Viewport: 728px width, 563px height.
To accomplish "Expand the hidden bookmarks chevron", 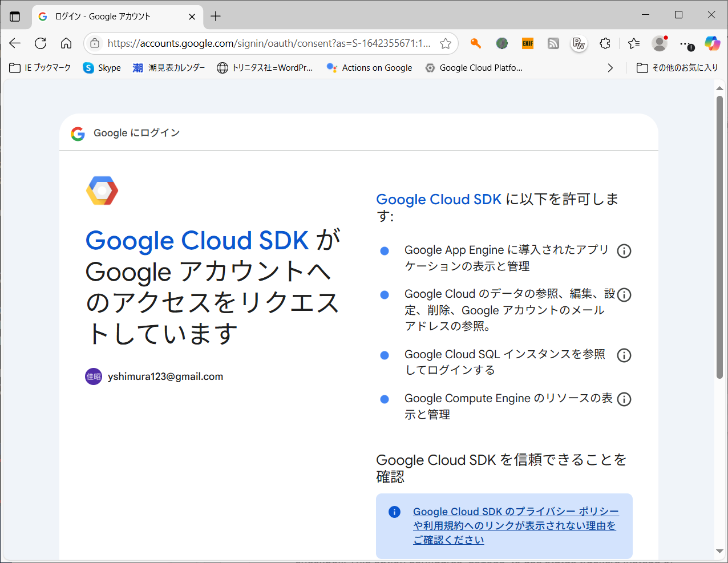I will 610,68.
